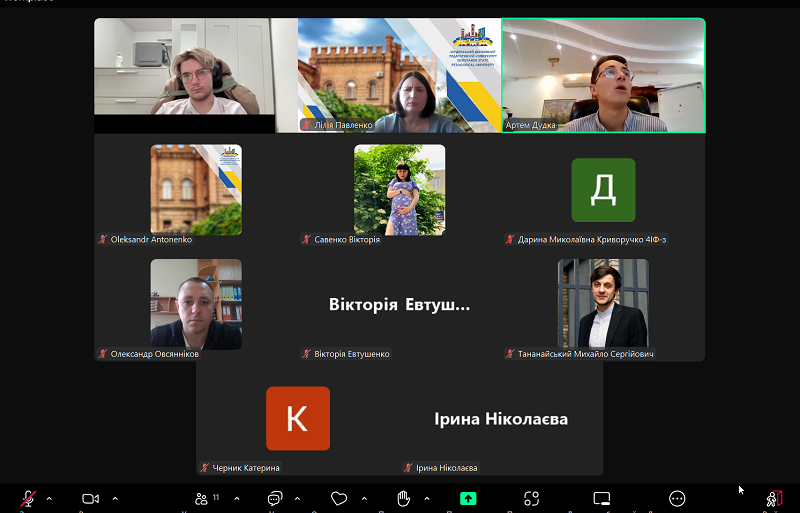
Task: Click the Лілія Павленко name label
Action: pyautogui.click(x=343, y=125)
